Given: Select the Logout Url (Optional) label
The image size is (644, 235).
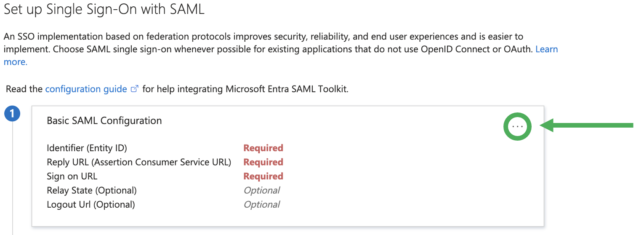Looking at the screenshot, I should pyautogui.click(x=91, y=204).
